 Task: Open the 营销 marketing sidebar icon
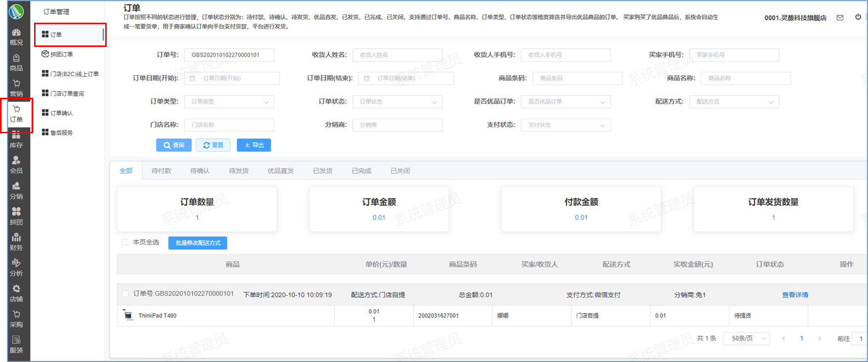16,88
